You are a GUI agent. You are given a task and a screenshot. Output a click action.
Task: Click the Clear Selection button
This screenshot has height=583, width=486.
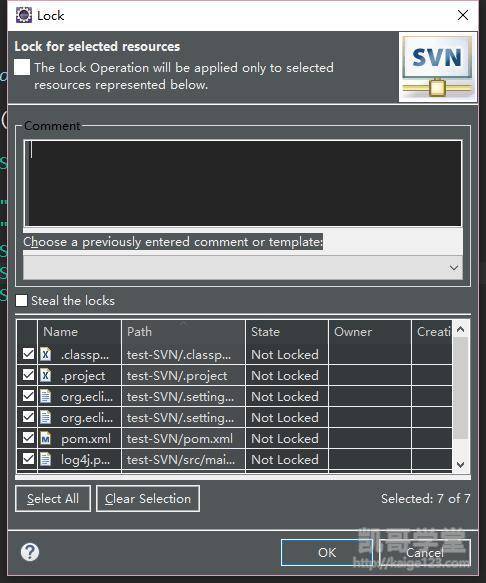point(148,499)
